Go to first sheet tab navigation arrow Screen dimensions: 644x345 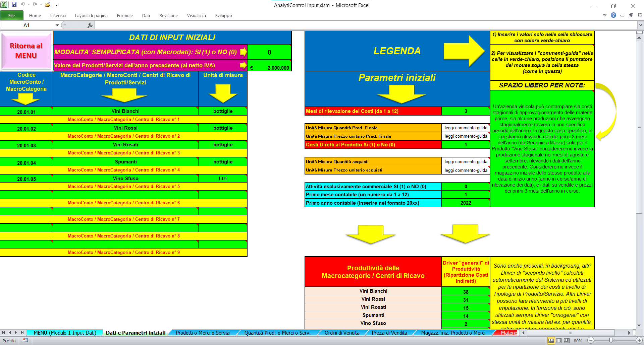pos(4,333)
